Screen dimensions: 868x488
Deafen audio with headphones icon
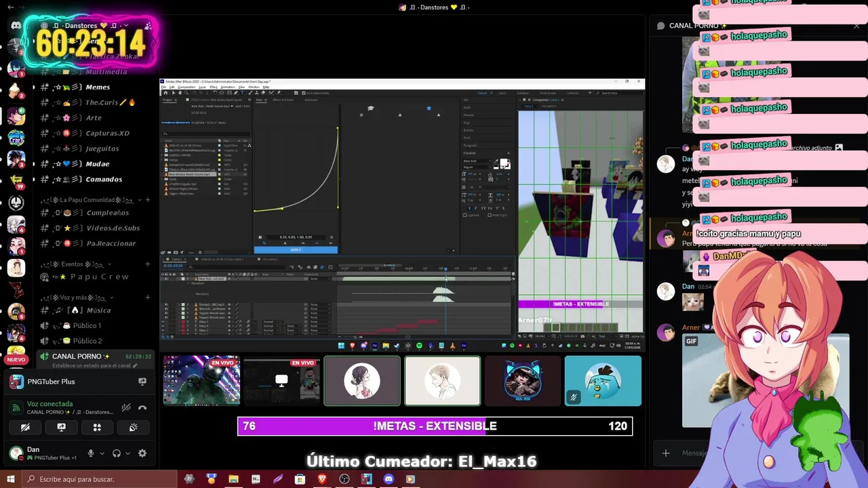(x=117, y=453)
